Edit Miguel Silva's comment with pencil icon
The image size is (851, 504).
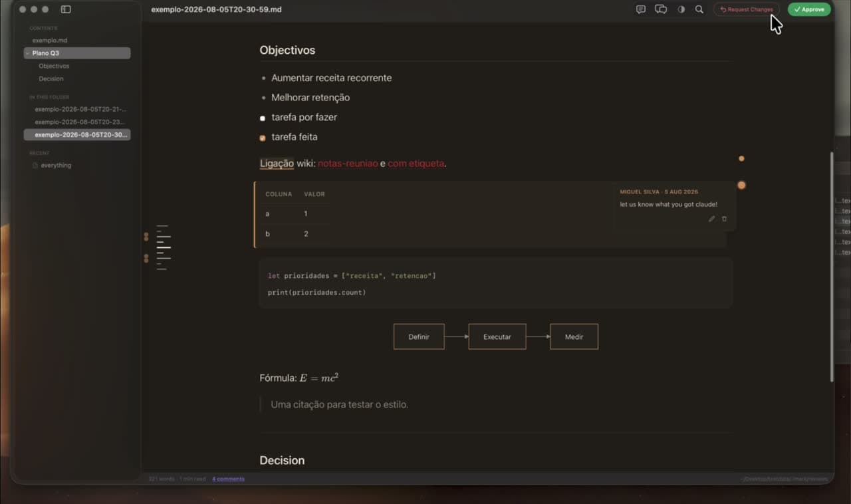point(711,219)
